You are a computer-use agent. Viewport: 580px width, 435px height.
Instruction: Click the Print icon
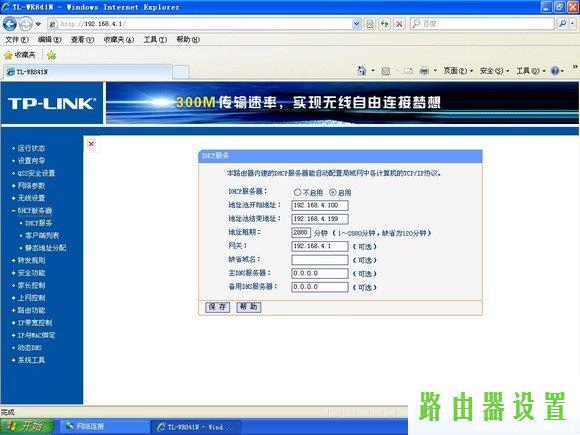pos(424,71)
